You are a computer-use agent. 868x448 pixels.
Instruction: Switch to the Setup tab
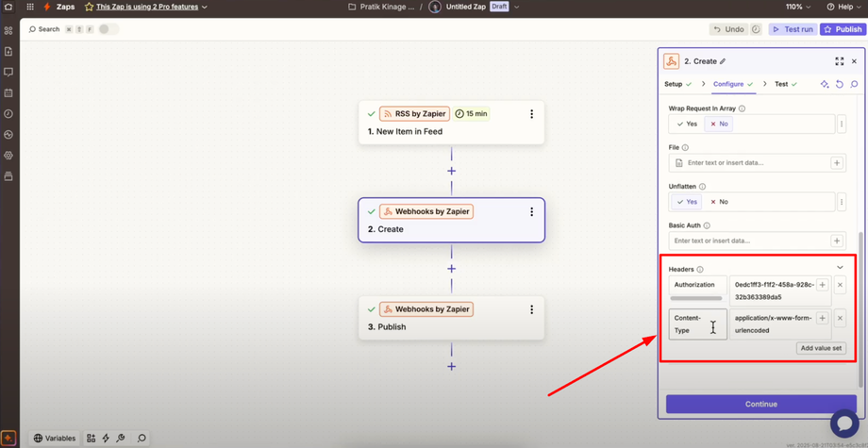pos(678,84)
